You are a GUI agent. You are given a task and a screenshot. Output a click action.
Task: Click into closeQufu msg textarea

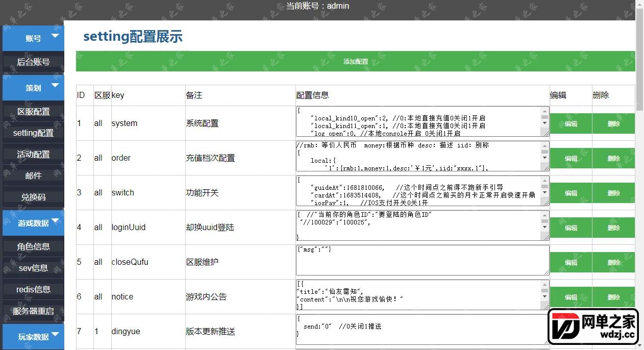point(423,260)
